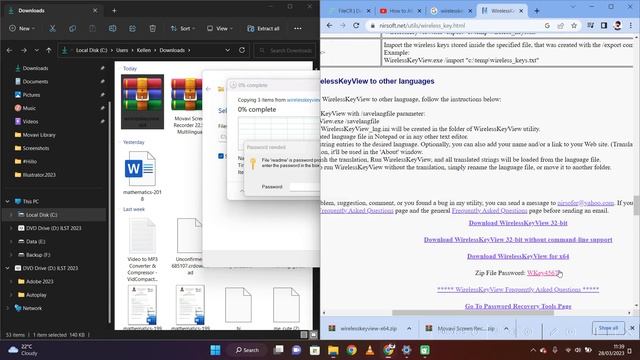Screen dimensions: 640x360
Task: Select the mathematics Word document thumbnail
Action: (142, 176)
